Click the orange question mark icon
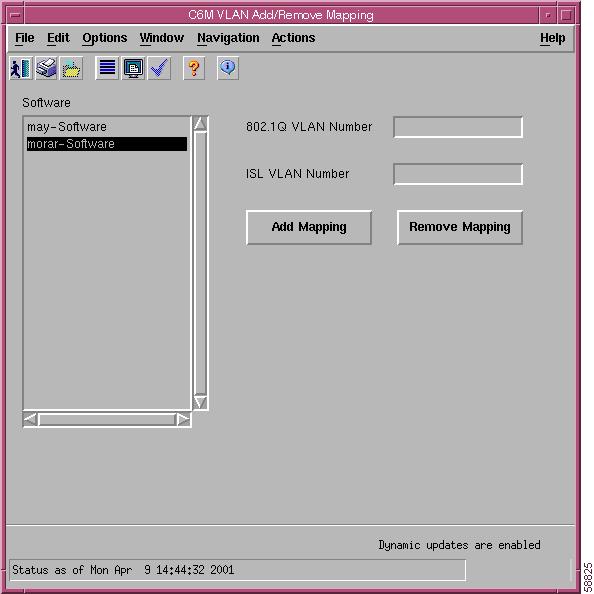The height and width of the screenshot is (594, 594). (x=194, y=68)
